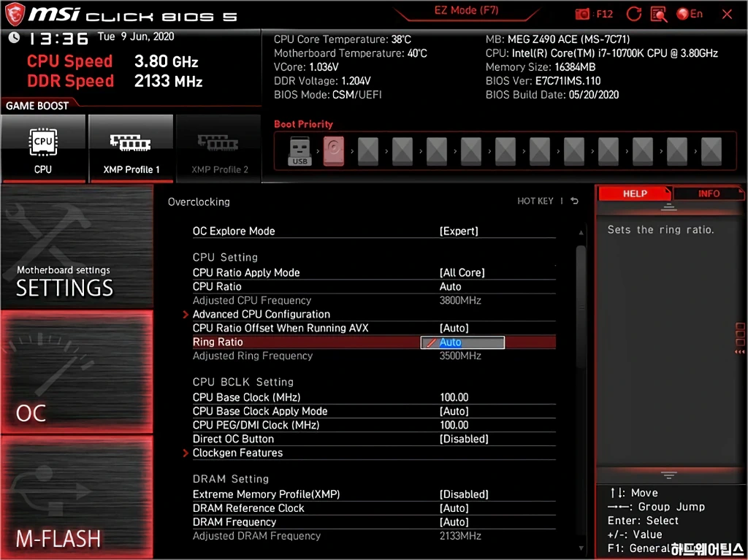Switch to the HELP tab

pyautogui.click(x=635, y=193)
